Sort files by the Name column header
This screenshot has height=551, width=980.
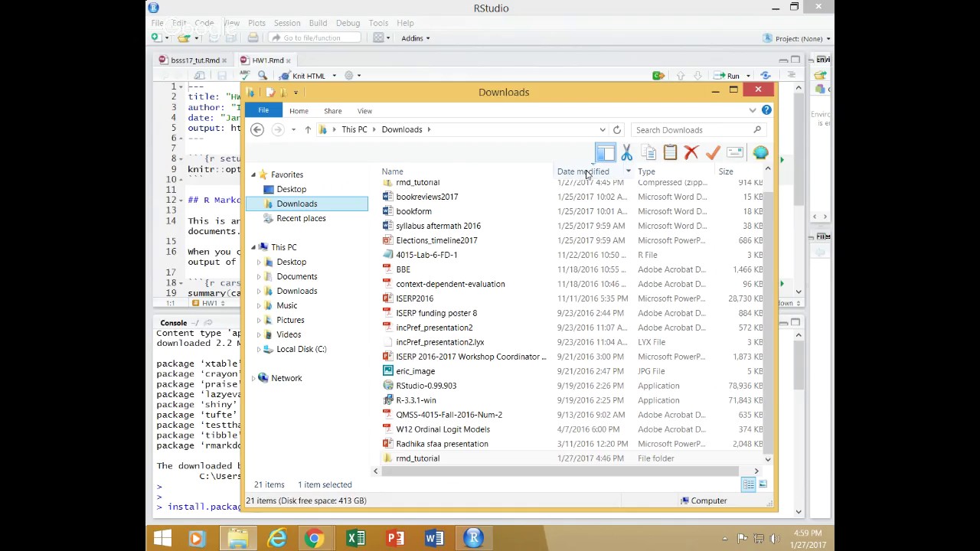point(393,171)
